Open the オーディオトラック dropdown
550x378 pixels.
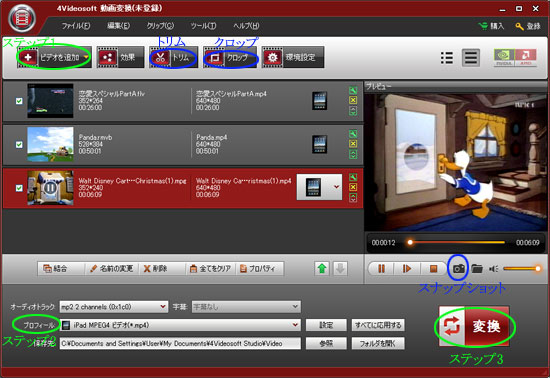pos(113,307)
